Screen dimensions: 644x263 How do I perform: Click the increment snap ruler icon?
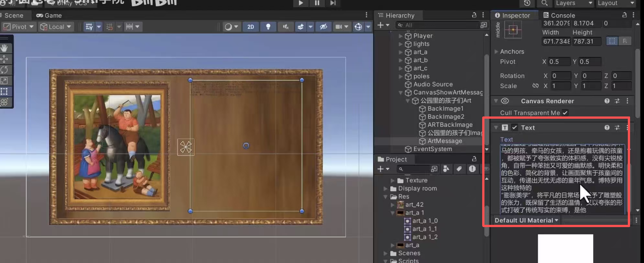click(129, 27)
